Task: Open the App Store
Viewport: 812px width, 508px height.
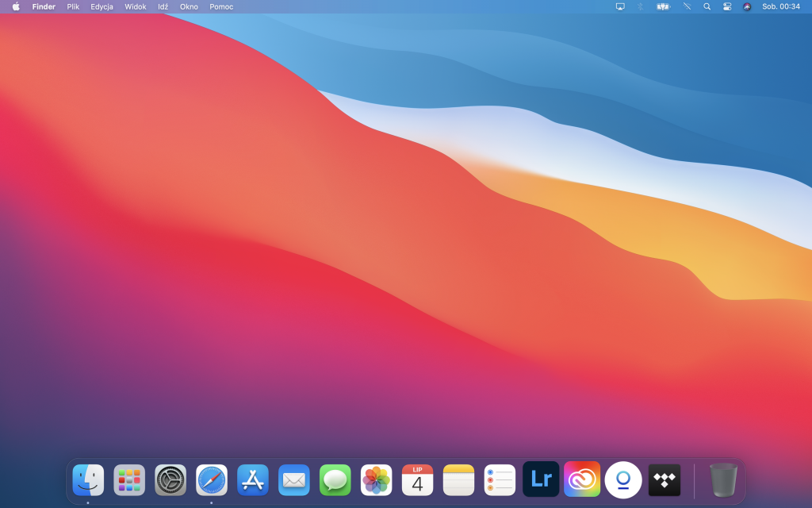Action: pyautogui.click(x=252, y=480)
